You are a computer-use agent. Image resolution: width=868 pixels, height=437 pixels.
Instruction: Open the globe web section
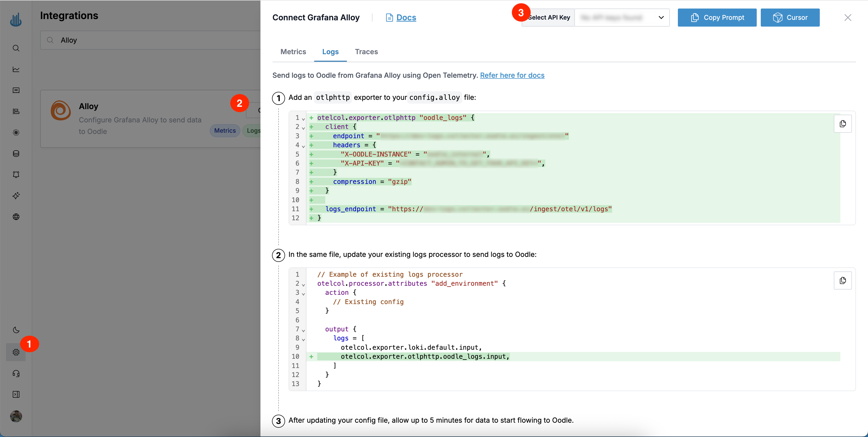[16, 217]
